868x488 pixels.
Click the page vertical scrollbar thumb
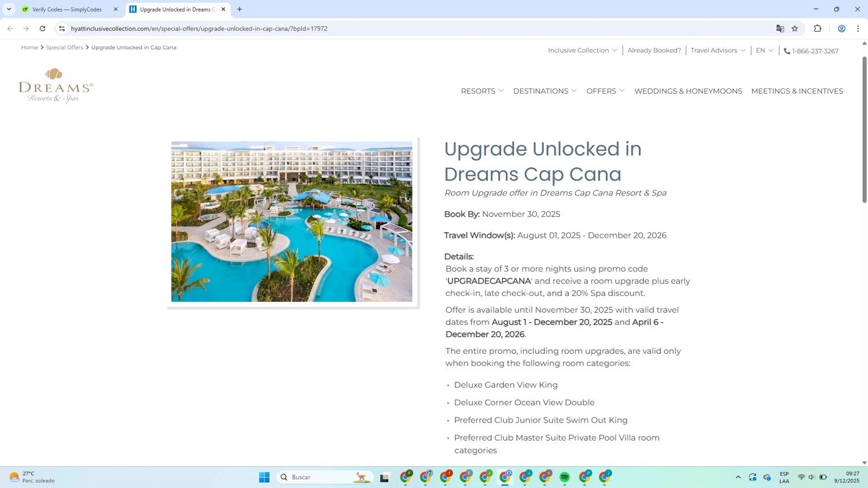[x=865, y=130]
